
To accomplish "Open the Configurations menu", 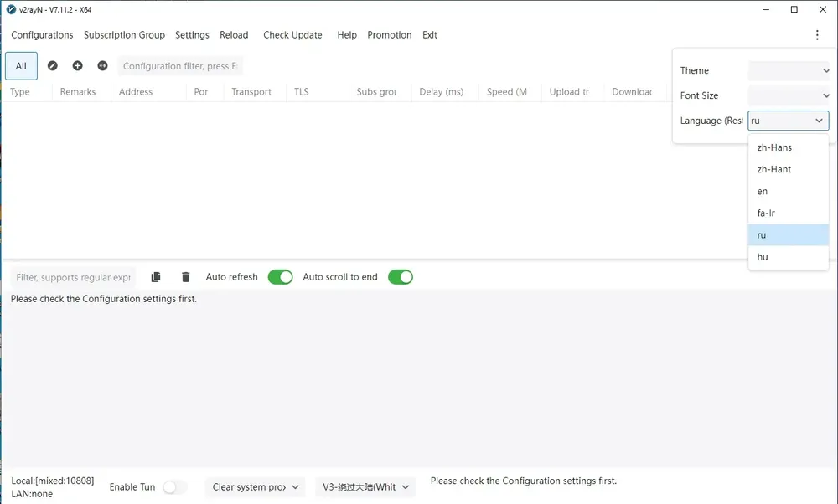I will [x=42, y=34].
